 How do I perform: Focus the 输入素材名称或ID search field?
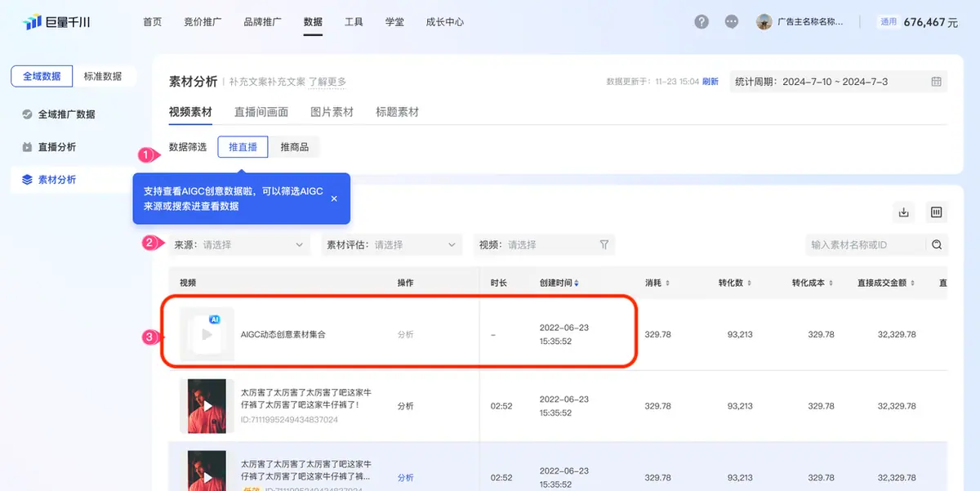coord(866,244)
